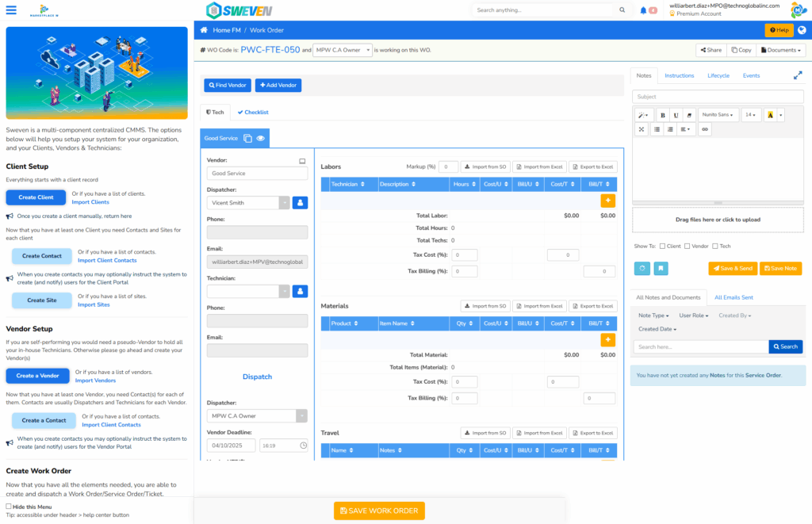This screenshot has height=524, width=812.
Task: Open the Import Vendors link
Action: [95, 381]
